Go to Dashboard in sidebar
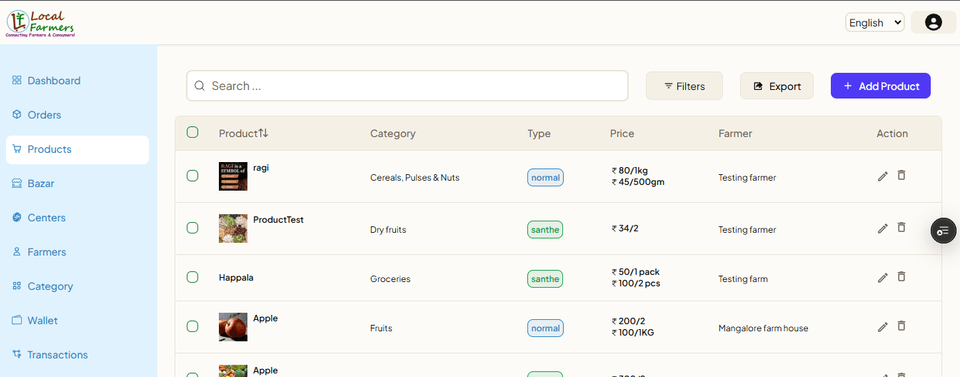 click(77, 81)
